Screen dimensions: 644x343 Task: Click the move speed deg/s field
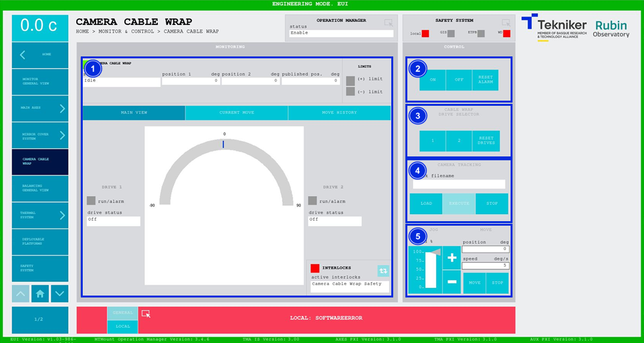(486, 266)
